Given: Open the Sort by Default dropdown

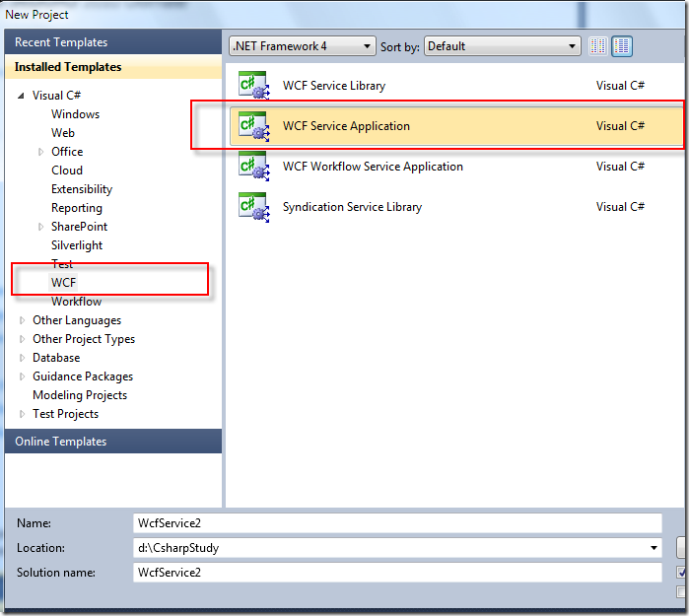Looking at the screenshot, I should 503,46.
